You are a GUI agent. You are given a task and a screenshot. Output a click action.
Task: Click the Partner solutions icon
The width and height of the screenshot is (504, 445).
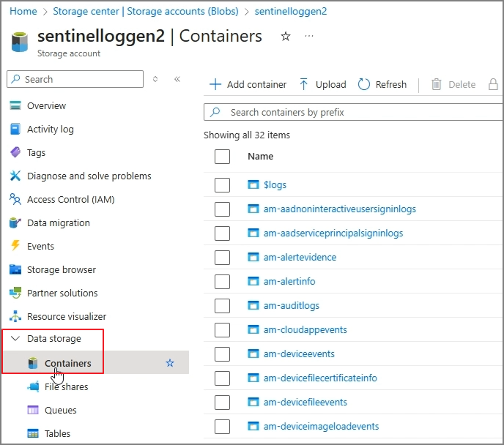(x=15, y=293)
